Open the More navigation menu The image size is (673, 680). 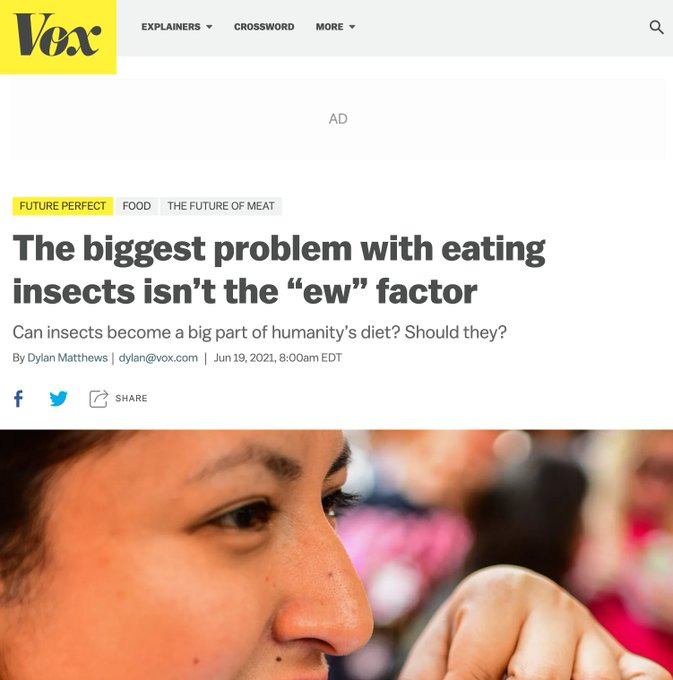330,27
